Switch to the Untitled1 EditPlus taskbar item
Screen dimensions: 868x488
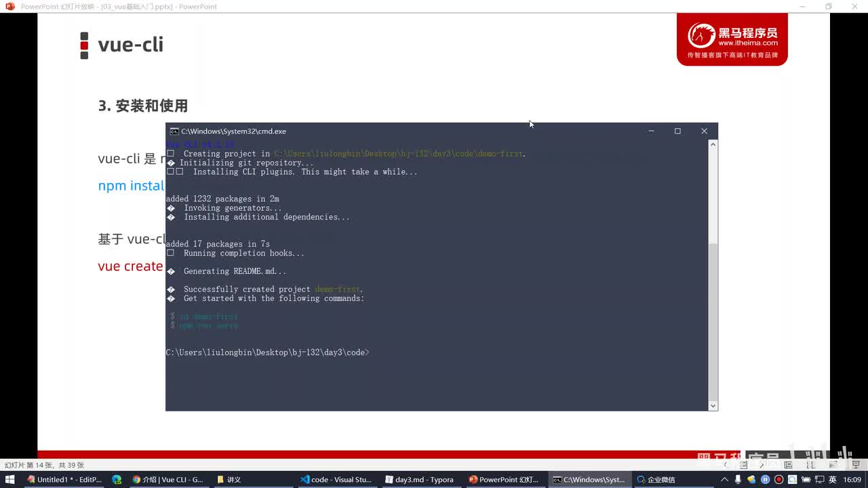pos(64,479)
